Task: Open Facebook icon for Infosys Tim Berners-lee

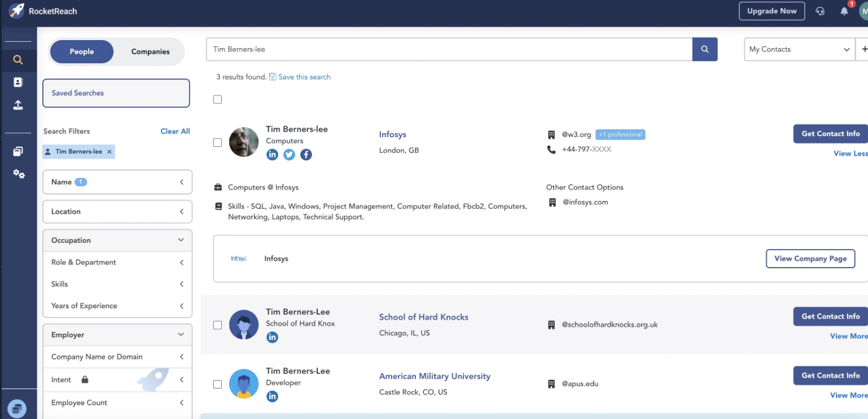Action: (306, 154)
